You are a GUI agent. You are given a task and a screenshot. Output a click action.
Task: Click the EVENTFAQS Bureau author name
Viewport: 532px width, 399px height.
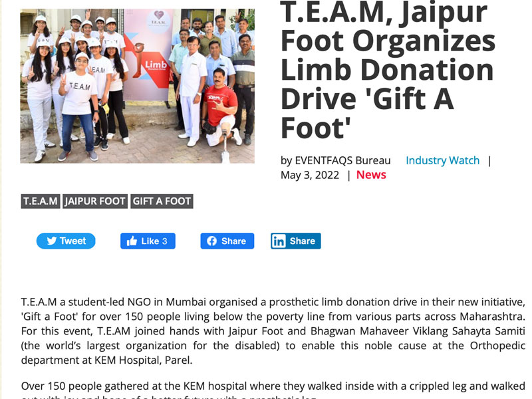pos(342,160)
